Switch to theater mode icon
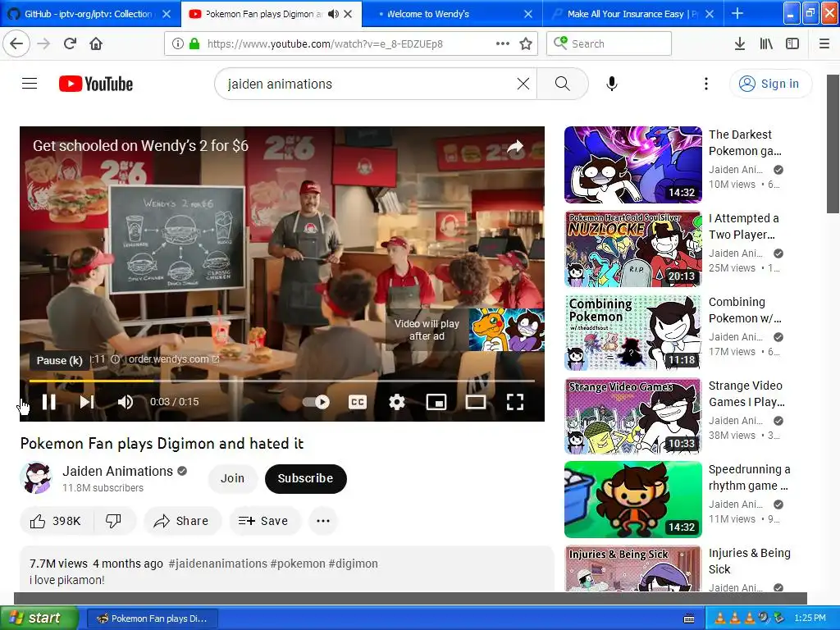Image resolution: width=840 pixels, height=630 pixels. [476, 402]
